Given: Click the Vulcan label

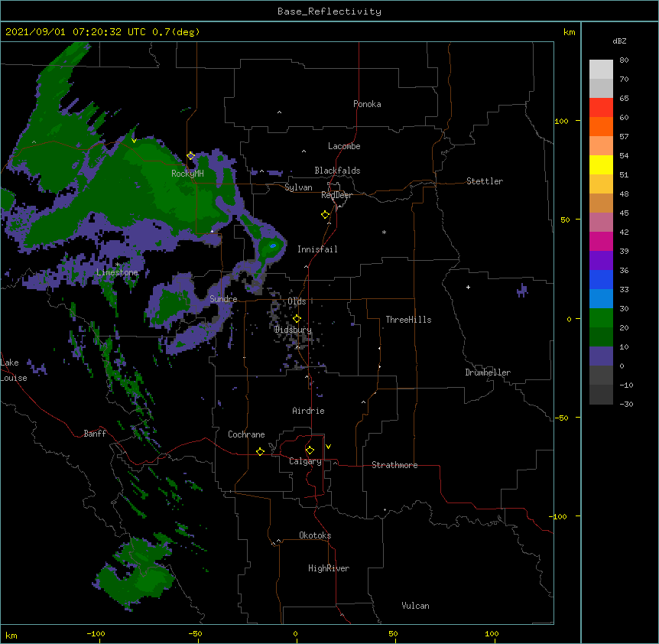Looking at the screenshot, I should (x=415, y=606).
